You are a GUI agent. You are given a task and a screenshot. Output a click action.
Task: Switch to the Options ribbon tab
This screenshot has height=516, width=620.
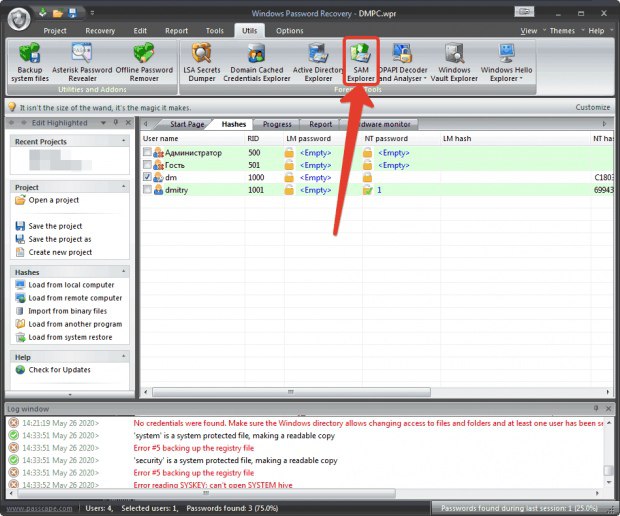pos(290,31)
